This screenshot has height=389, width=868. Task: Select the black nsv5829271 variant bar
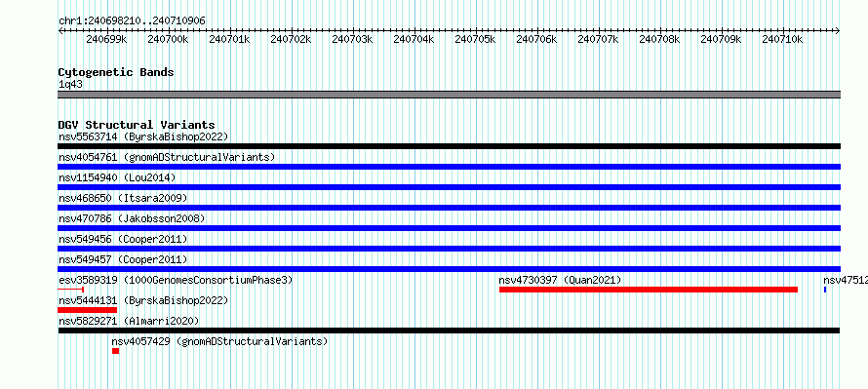(449, 331)
